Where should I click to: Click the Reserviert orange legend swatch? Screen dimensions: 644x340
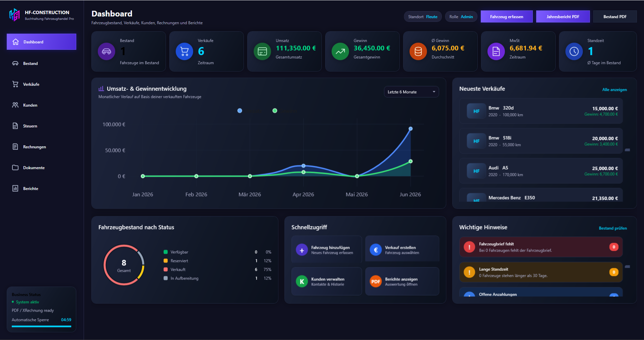166,261
